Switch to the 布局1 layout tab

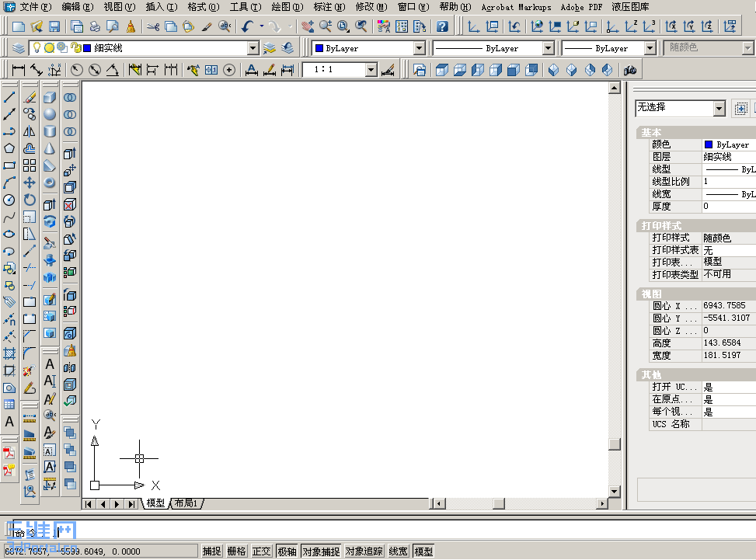[x=186, y=503]
